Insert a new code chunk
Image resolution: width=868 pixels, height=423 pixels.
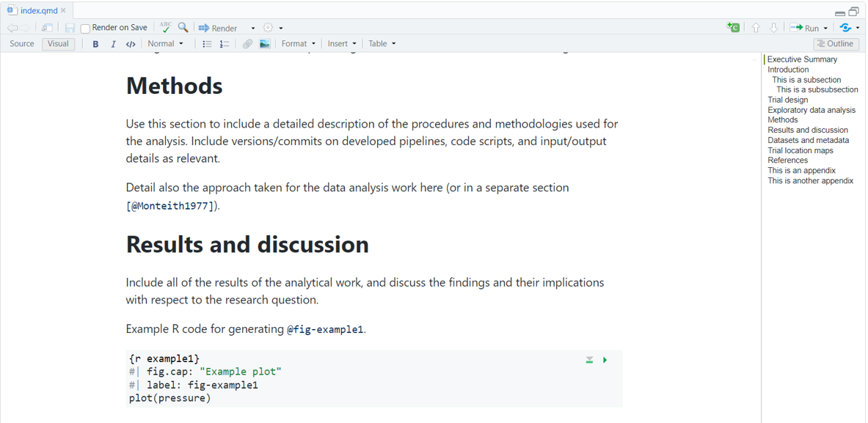coord(733,27)
